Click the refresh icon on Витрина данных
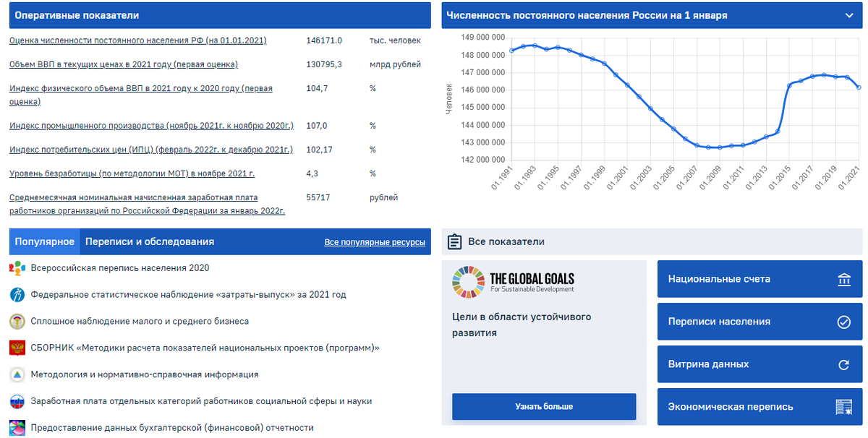The width and height of the screenshot is (868, 438). click(843, 365)
